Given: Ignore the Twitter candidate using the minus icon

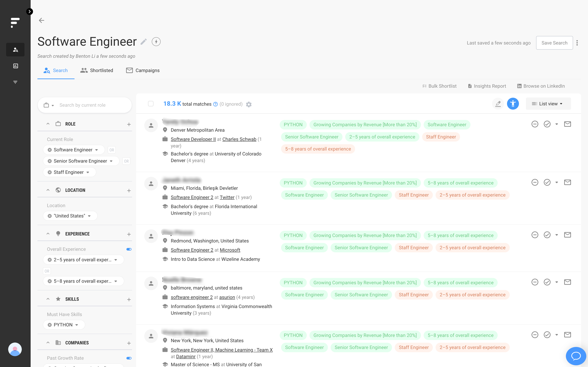Looking at the screenshot, I should (x=535, y=182).
